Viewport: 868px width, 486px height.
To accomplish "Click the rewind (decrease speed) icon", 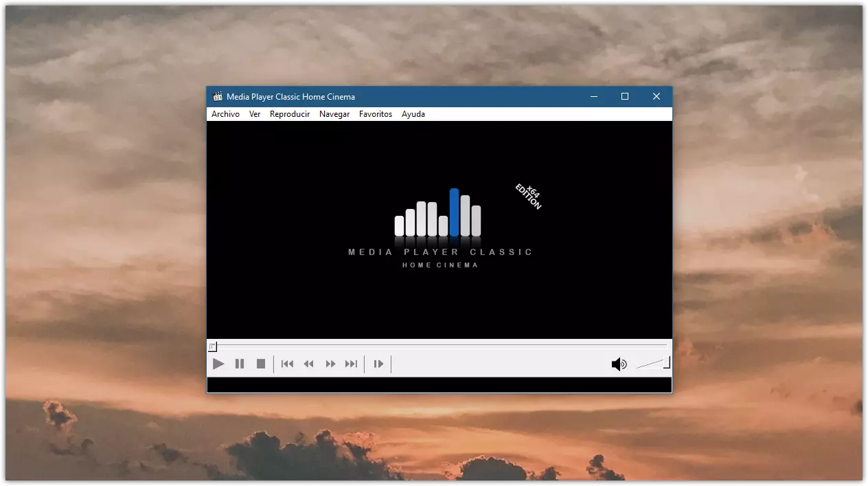I will (309, 364).
